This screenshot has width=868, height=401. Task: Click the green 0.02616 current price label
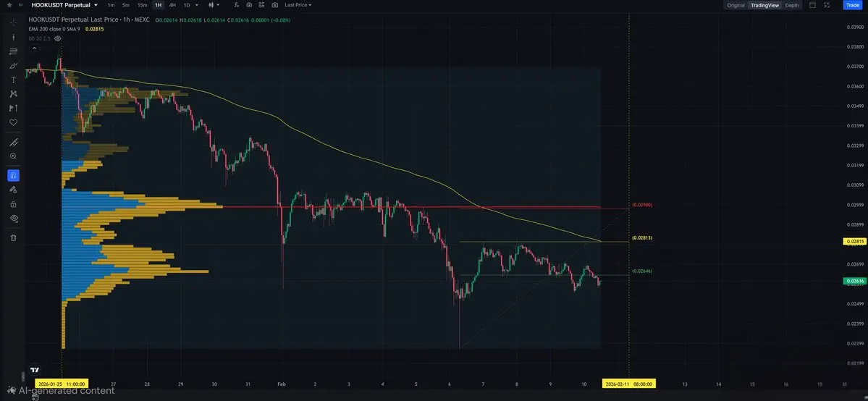tap(854, 282)
